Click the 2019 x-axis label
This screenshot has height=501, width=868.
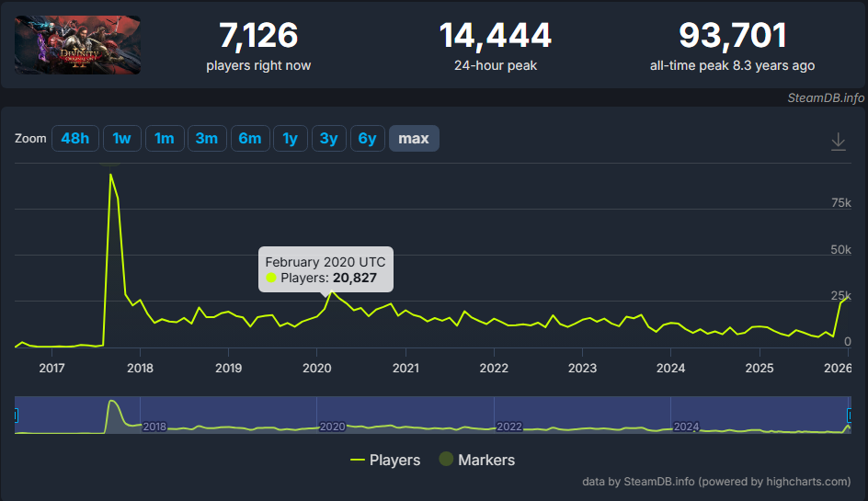point(229,368)
